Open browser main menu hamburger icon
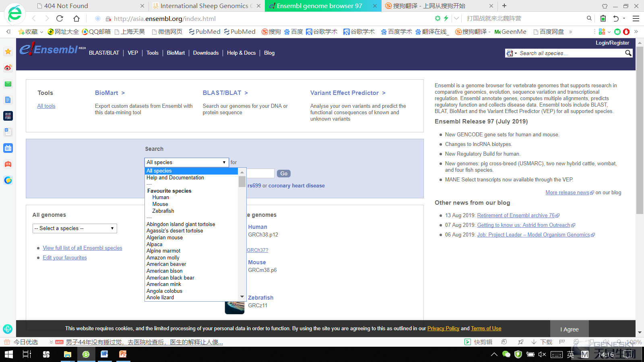Image resolution: width=644 pixels, height=362 pixels. [636, 19]
